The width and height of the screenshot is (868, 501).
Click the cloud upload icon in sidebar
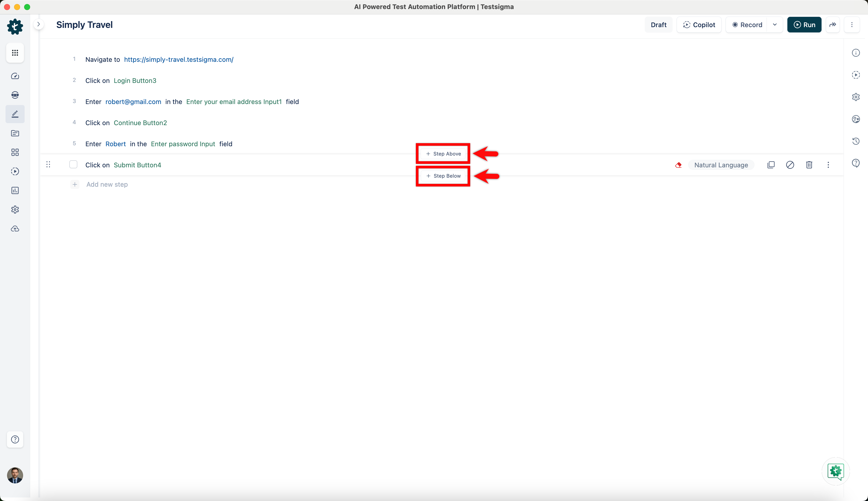tap(15, 229)
